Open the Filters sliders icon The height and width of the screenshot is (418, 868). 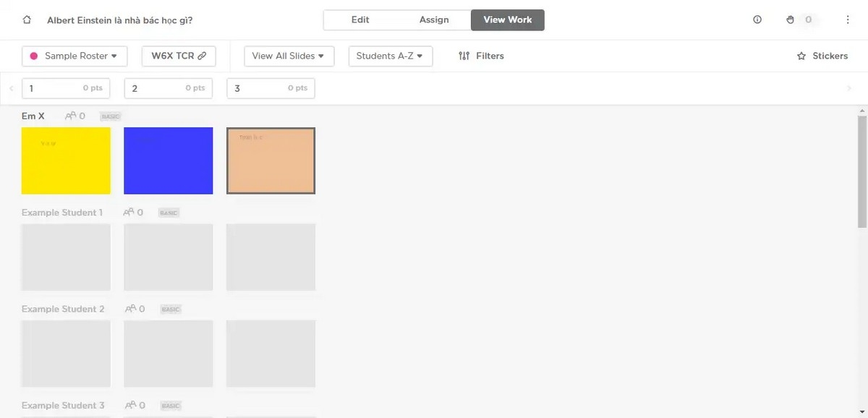coord(464,56)
